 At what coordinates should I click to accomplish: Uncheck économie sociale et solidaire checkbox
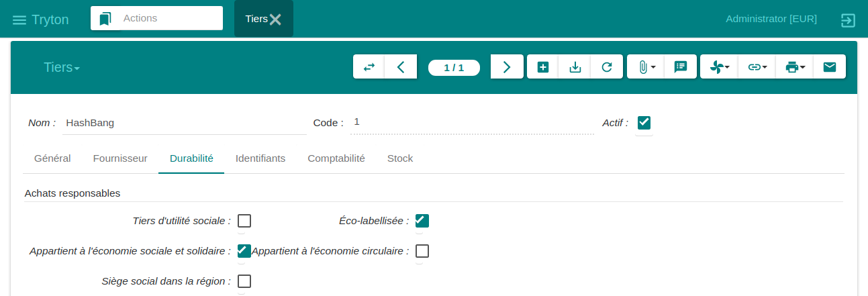[x=244, y=251]
